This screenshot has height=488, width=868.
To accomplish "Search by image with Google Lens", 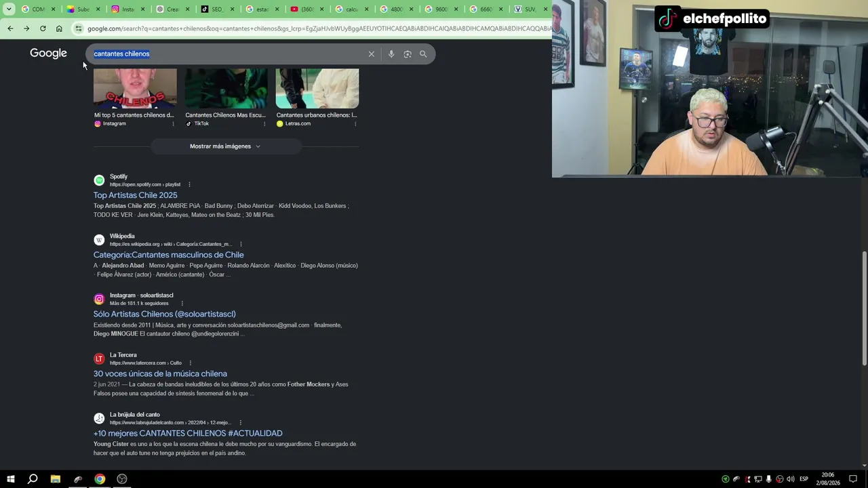I will [x=408, y=54].
